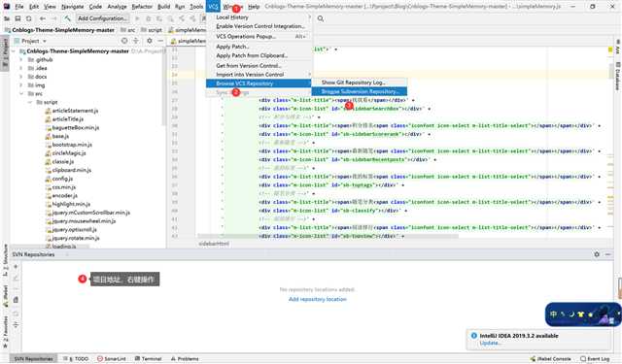Select Apply Patch from Clipboard

click(x=259, y=55)
